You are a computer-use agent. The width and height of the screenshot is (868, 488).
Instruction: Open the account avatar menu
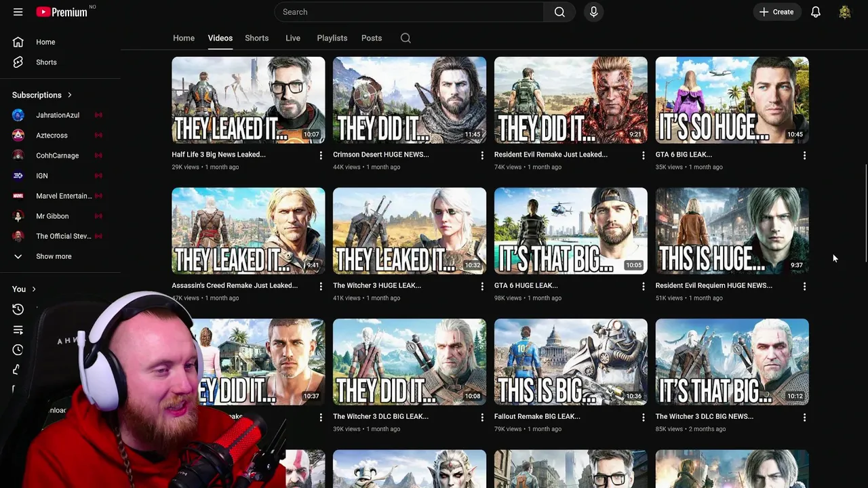coord(844,12)
